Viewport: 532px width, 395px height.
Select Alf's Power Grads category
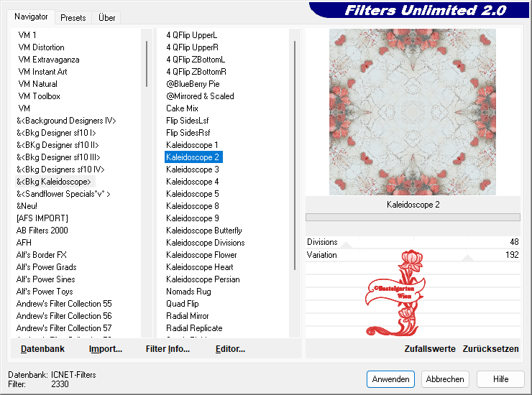46,267
